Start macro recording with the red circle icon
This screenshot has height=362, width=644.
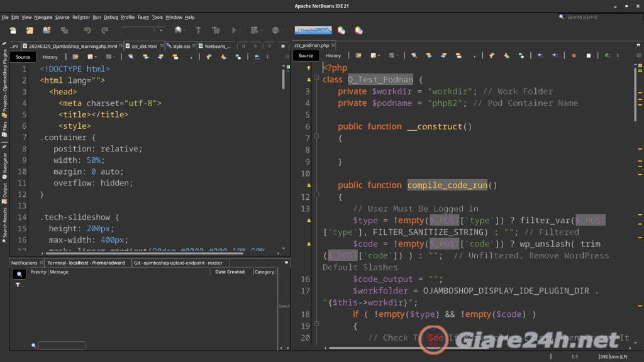click(x=573, y=55)
